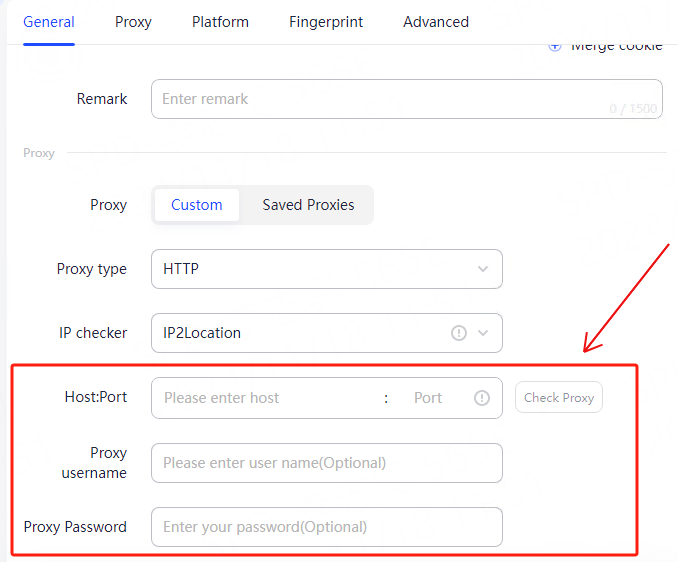Open the General tab
This screenshot has width=678, height=562.
[49, 21]
